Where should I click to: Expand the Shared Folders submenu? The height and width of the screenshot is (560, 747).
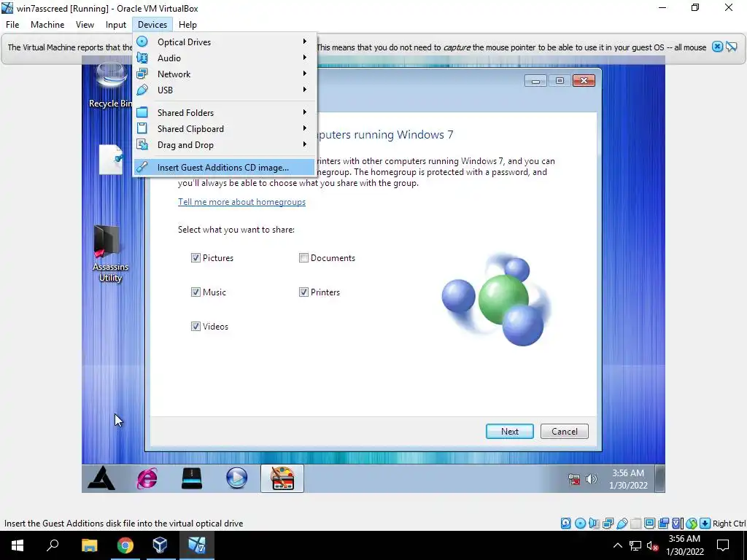[225, 113]
